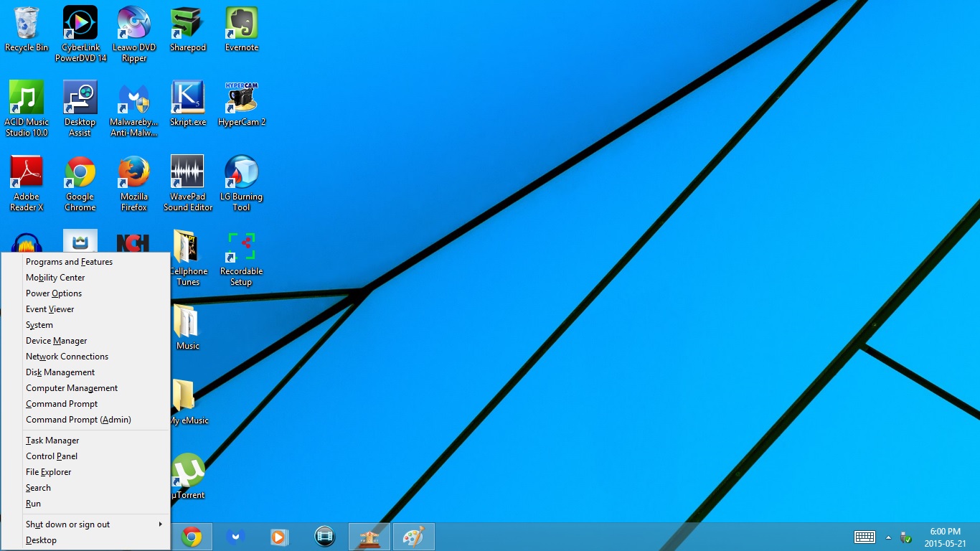Select the My eMusic folder
Screen dimensions: 980x551
189,402
